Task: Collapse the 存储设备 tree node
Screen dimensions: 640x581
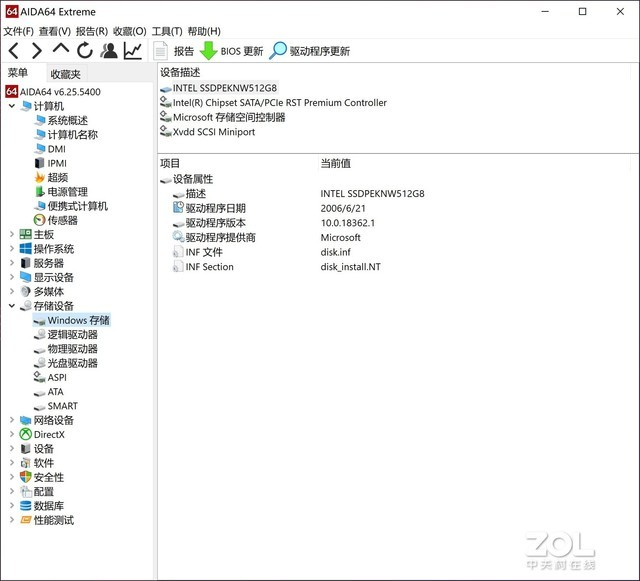Action: coord(12,306)
